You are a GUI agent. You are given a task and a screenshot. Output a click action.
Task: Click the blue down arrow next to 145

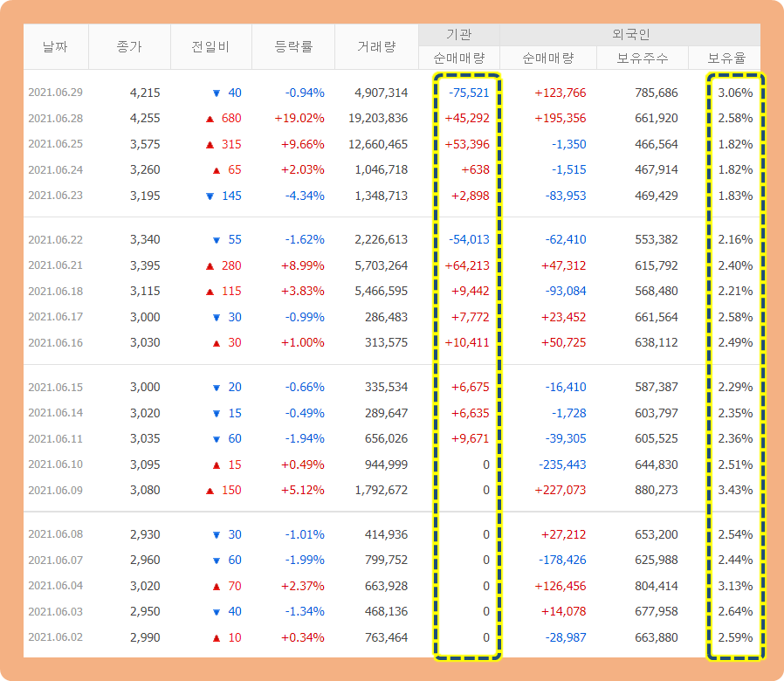(210, 196)
